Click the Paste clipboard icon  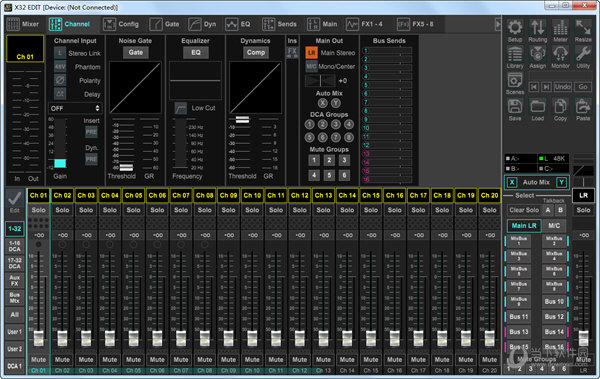click(x=583, y=107)
